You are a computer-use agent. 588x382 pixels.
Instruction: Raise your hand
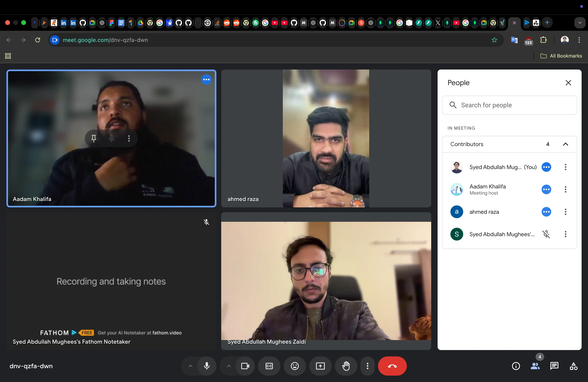click(346, 366)
